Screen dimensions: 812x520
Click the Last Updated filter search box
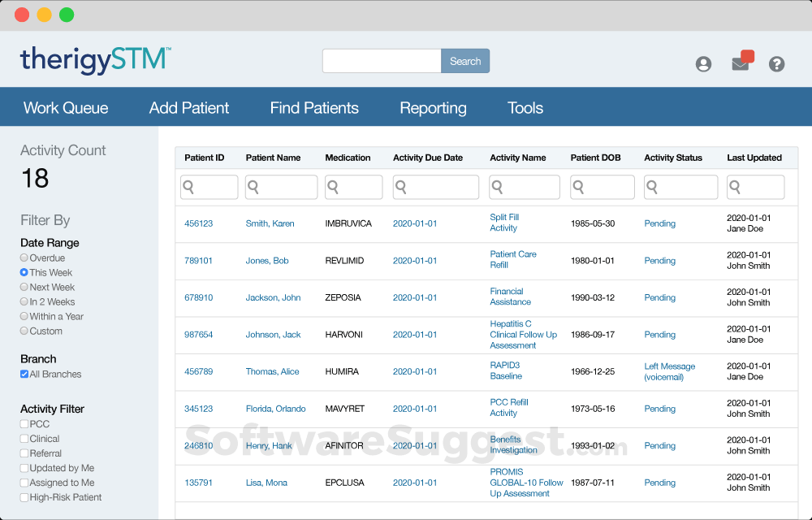point(755,188)
